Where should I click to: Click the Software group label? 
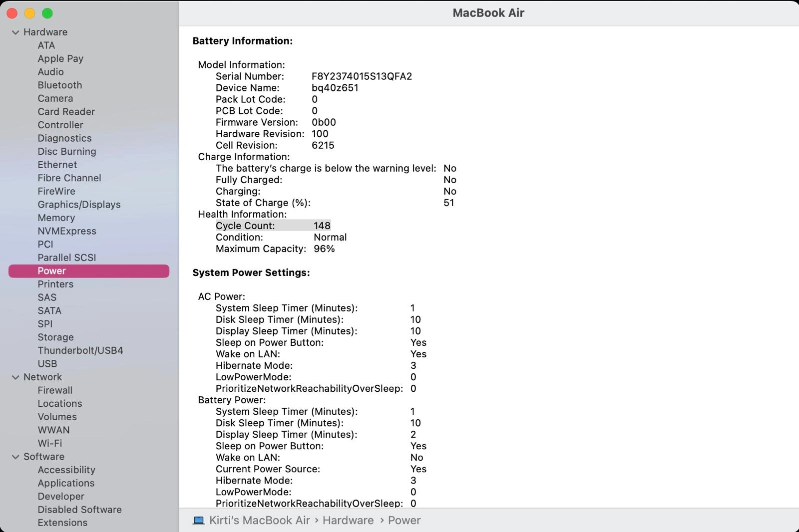point(44,457)
